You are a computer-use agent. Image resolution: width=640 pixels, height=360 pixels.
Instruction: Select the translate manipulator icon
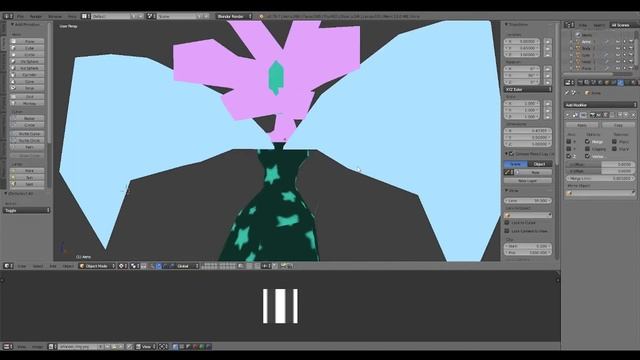coord(159,266)
